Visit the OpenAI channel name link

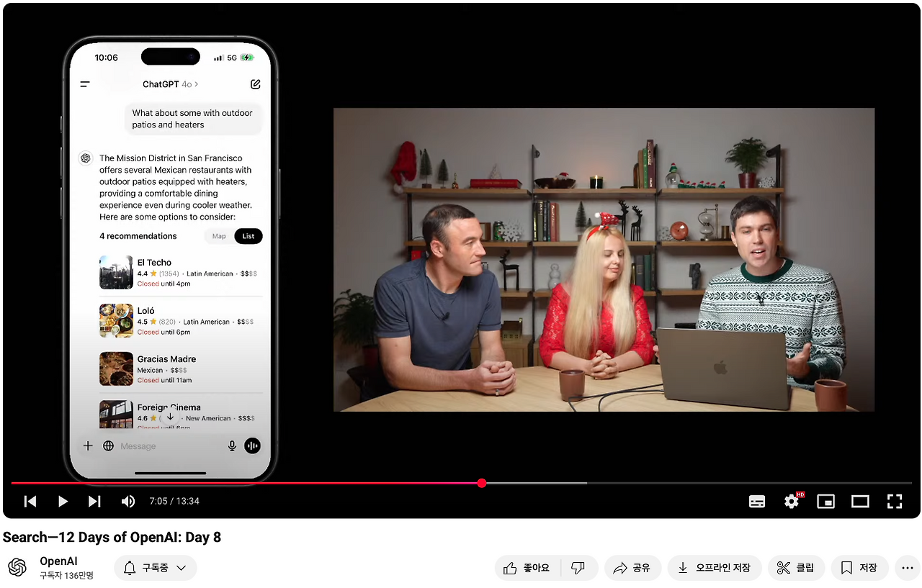point(58,561)
